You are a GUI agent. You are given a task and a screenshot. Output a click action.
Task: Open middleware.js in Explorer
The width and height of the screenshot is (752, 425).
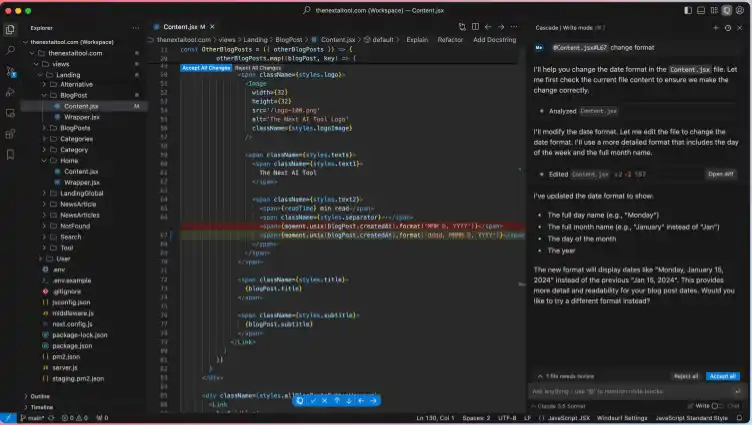(72, 313)
